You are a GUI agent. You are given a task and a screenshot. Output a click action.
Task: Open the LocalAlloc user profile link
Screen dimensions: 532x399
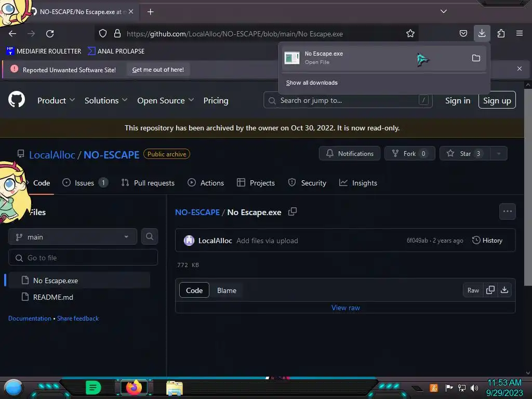[52, 155]
